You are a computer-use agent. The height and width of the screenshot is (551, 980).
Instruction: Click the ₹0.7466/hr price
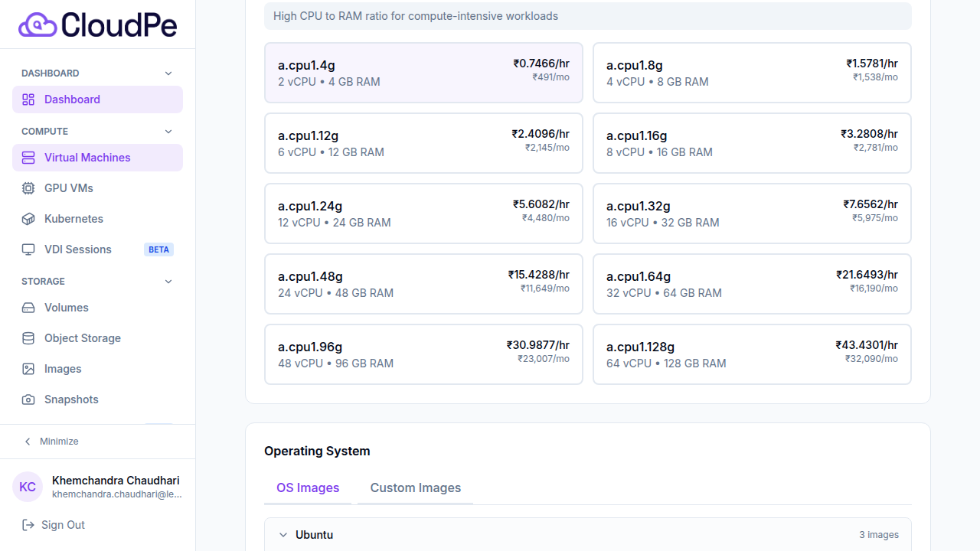[541, 64]
